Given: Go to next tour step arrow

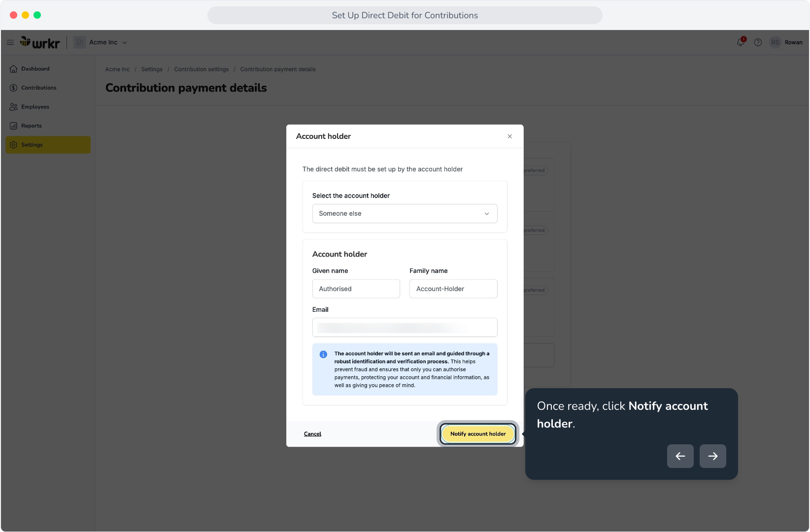Looking at the screenshot, I should [712, 456].
